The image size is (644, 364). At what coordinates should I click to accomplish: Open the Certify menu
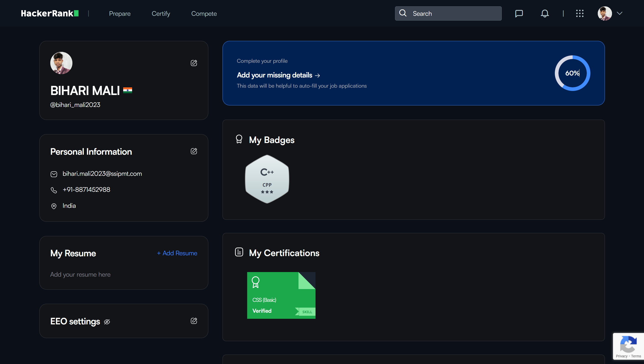pos(161,14)
